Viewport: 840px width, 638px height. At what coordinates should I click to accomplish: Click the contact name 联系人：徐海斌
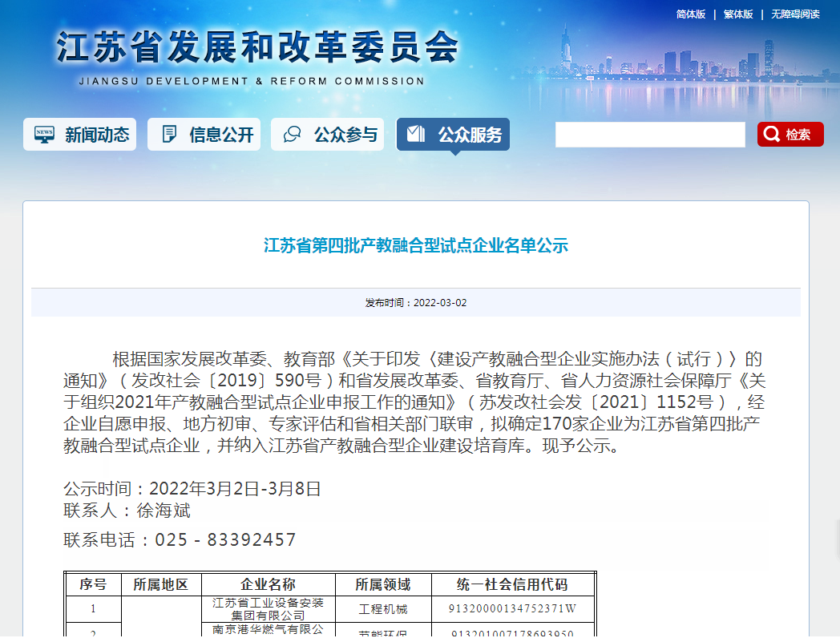(x=127, y=511)
